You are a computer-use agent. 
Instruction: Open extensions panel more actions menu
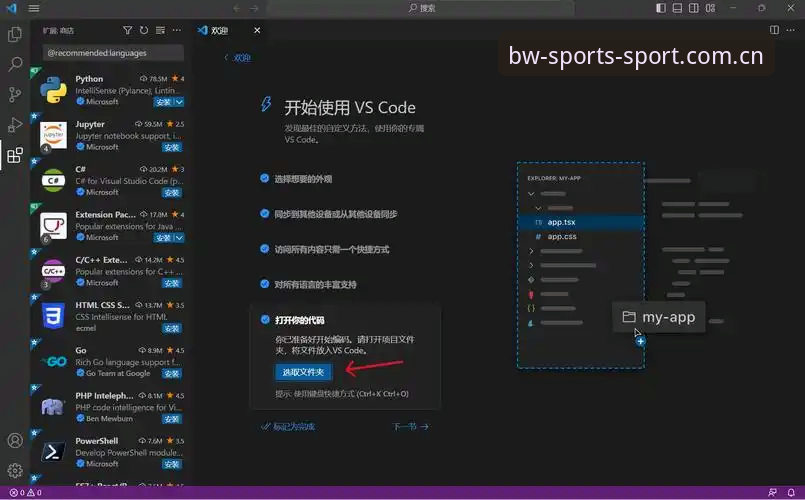coord(177,30)
